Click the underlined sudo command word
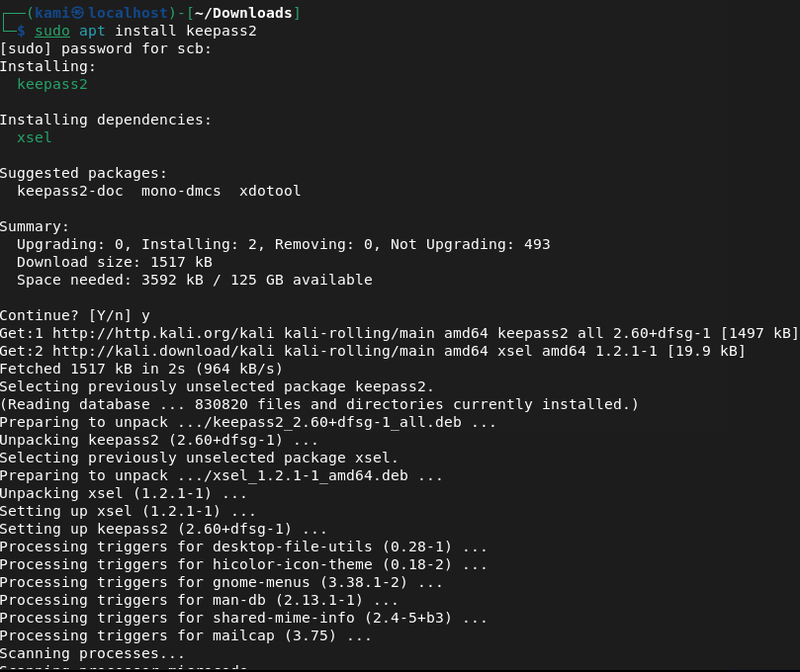Screen dimensions: 800x672 (52, 31)
